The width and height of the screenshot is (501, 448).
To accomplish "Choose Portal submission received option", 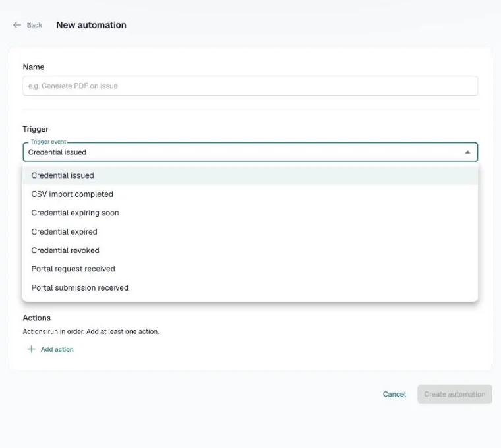I will [x=250, y=288].
